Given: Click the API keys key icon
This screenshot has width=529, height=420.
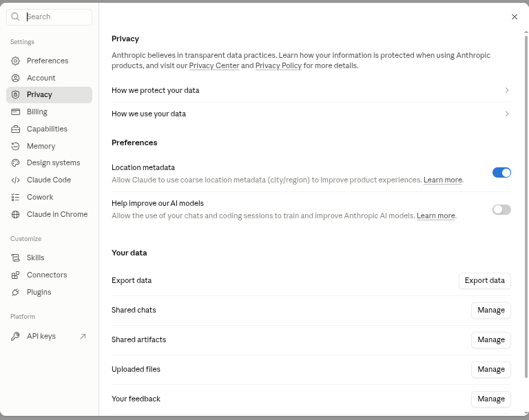Looking at the screenshot, I should 16,336.
